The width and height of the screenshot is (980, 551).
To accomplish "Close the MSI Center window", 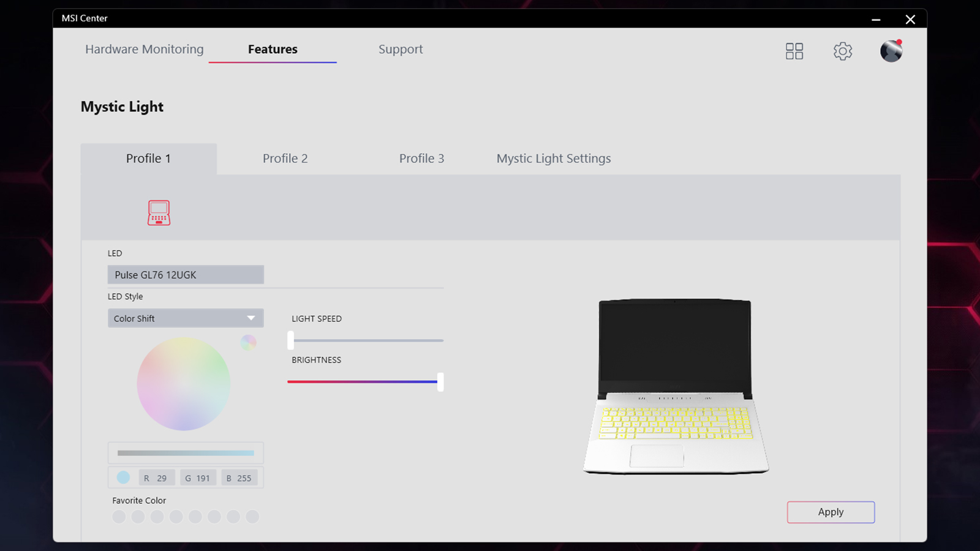I will (910, 19).
